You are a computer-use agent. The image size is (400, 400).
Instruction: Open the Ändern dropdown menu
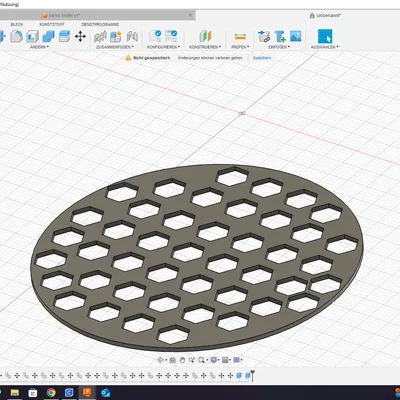point(39,47)
